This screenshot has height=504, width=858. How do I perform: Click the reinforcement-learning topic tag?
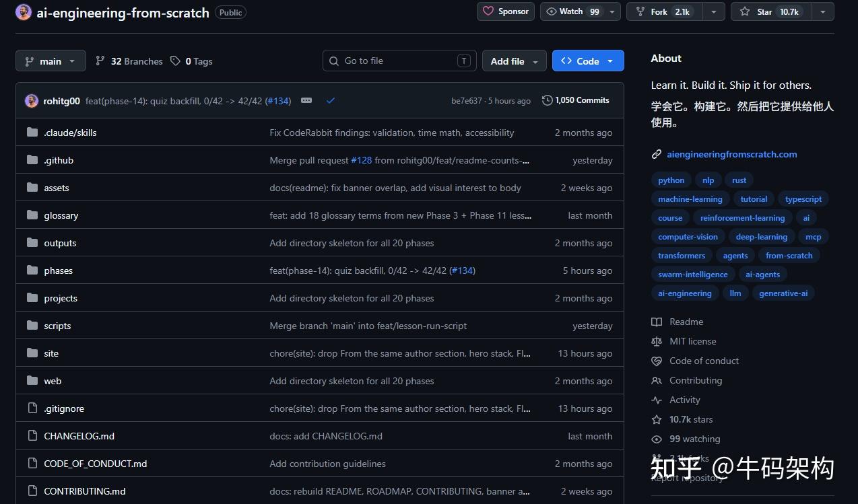pyautogui.click(x=742, y=218)
